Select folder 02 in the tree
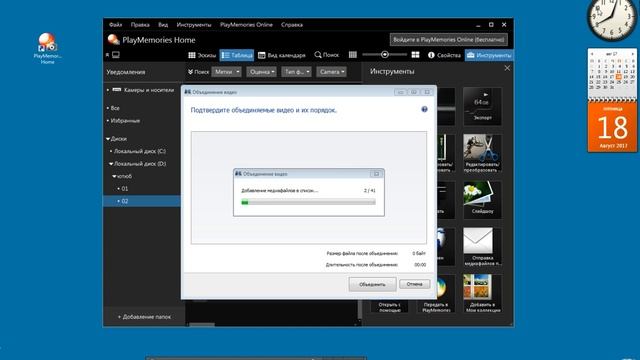 click(x=142, y=201)
